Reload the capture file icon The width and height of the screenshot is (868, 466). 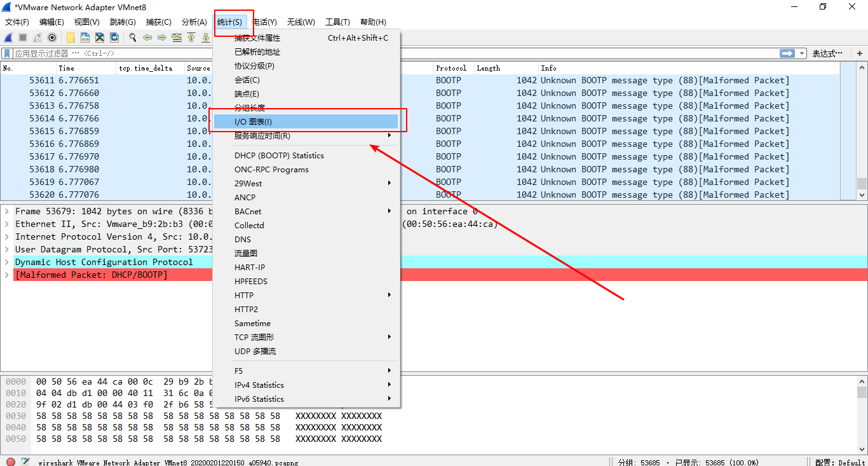point(114,38)
